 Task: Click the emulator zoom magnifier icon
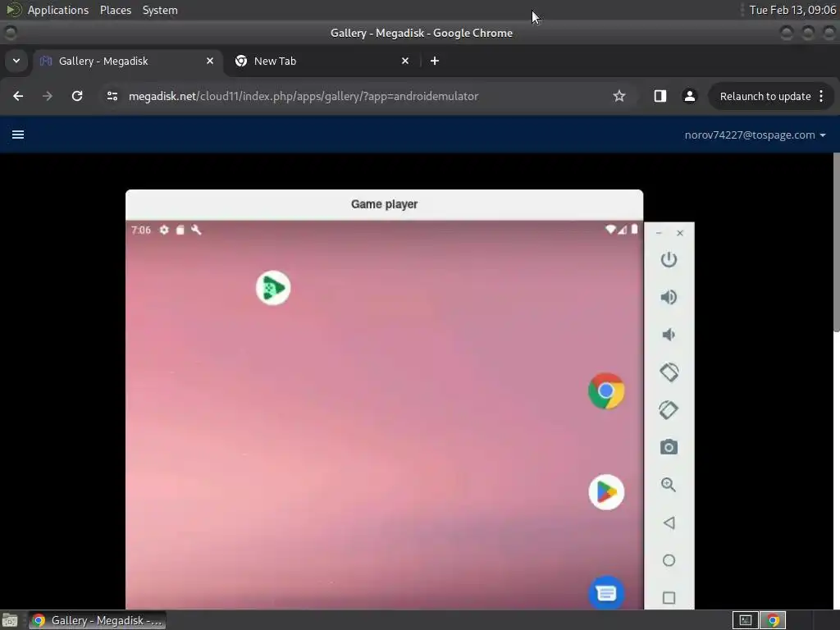(x=669, y=485)
